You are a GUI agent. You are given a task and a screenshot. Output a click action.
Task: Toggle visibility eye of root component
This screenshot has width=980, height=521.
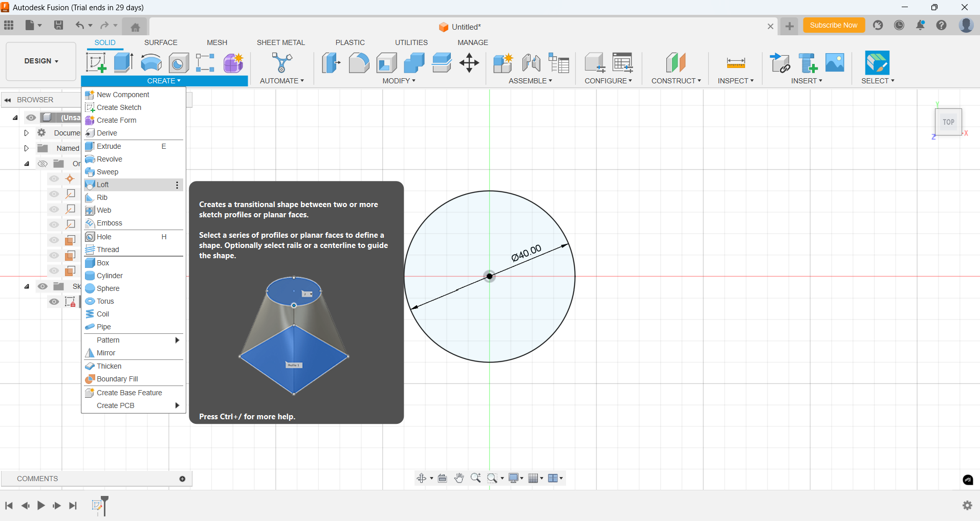pyautogui.click(x=31, y=118)
